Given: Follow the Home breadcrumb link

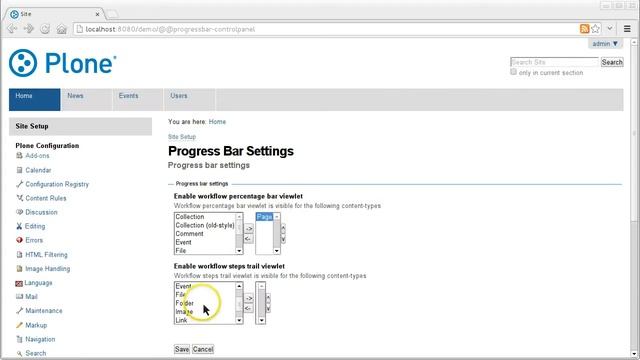Looking at the screenshot, I should point(217,122).
